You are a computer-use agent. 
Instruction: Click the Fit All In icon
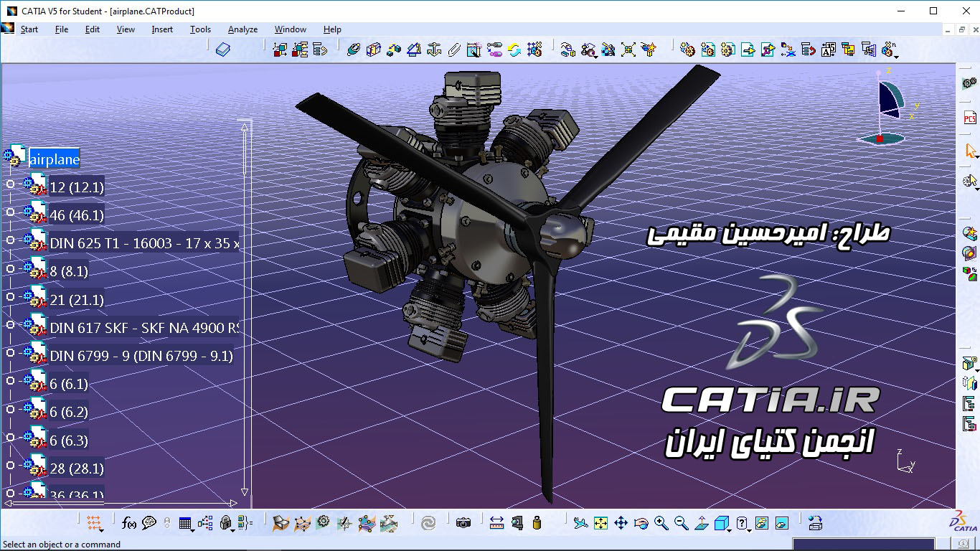tap(600, 523)
